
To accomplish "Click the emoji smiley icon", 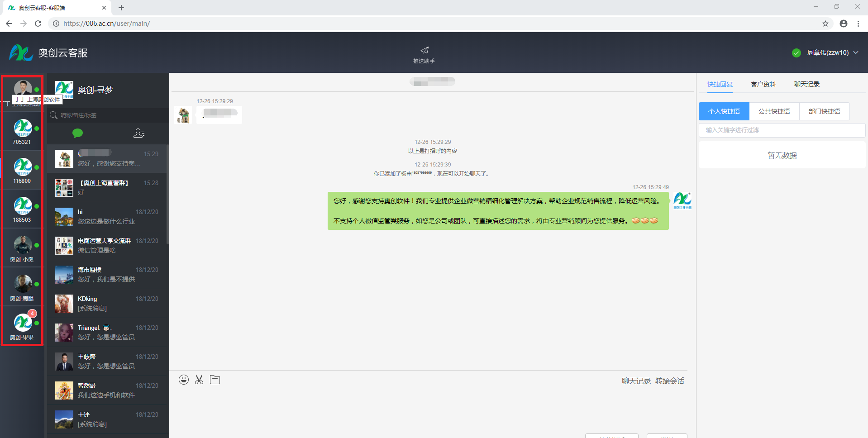I will click(x=183, y=380).
